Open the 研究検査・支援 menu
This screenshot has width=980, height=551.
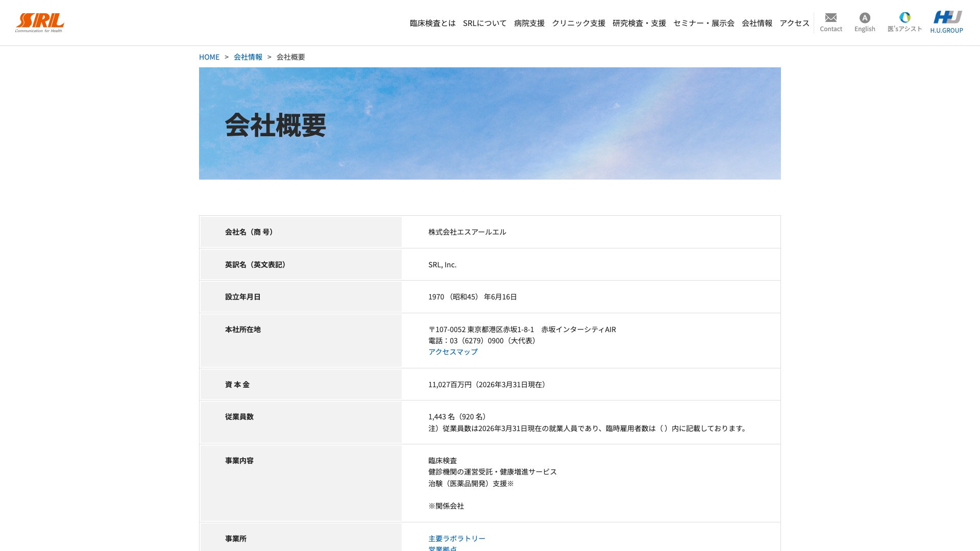pyautogui.click(x=639, y=23)
